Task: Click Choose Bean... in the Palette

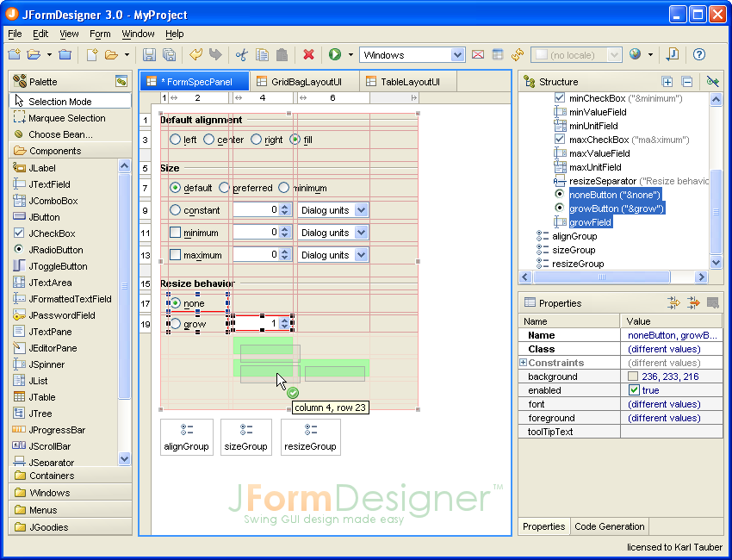Action: pos(70,134)
